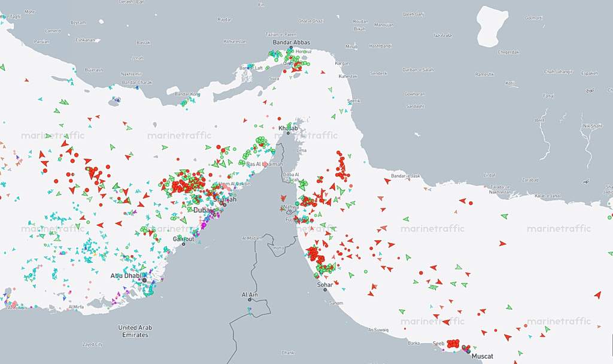Image resolution: width=613 pixels, height=364 pixels.
Task: Select the red dot vessel just above Khasab label
Action: click(279, 119)
